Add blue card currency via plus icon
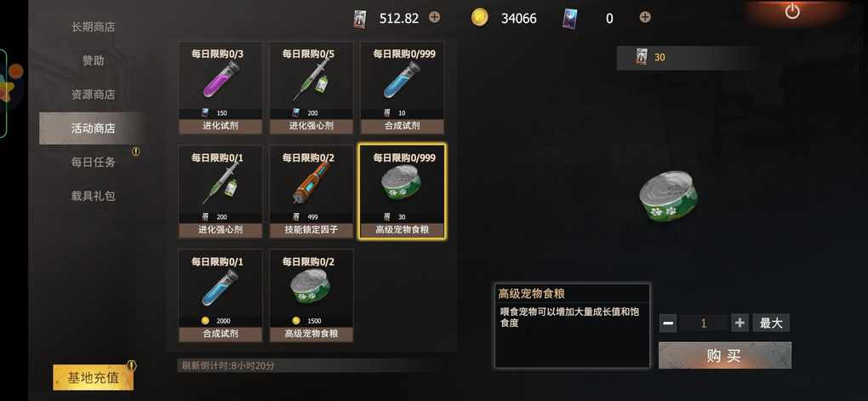 pos(645,17)
